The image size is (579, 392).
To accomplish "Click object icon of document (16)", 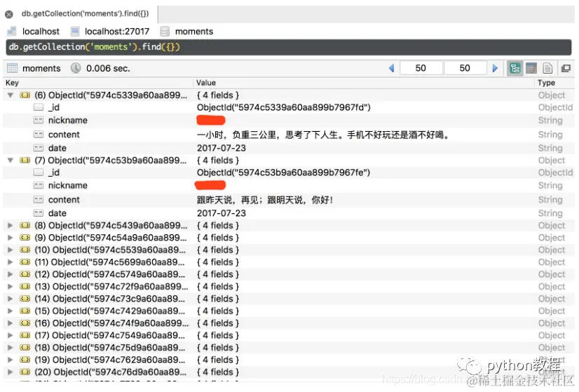I will coord(25,323).
